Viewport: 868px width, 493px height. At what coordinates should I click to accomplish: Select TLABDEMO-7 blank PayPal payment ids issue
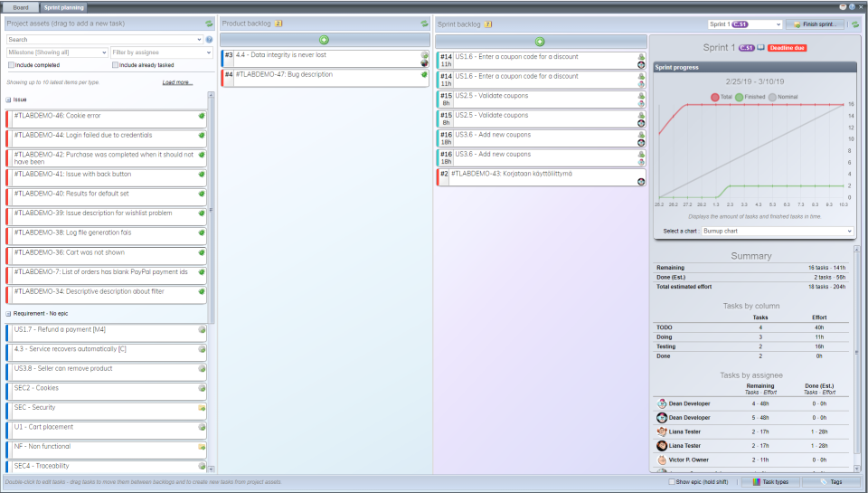tap(107, 275)
